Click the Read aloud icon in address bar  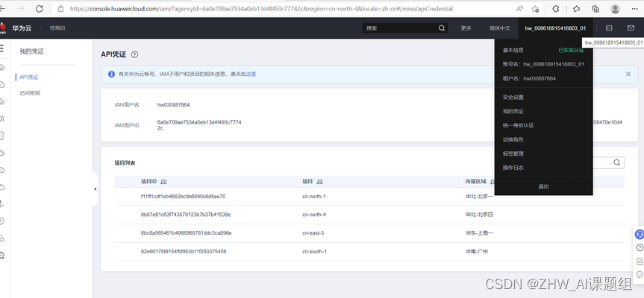pyautogui.click(x=519, y=9)
